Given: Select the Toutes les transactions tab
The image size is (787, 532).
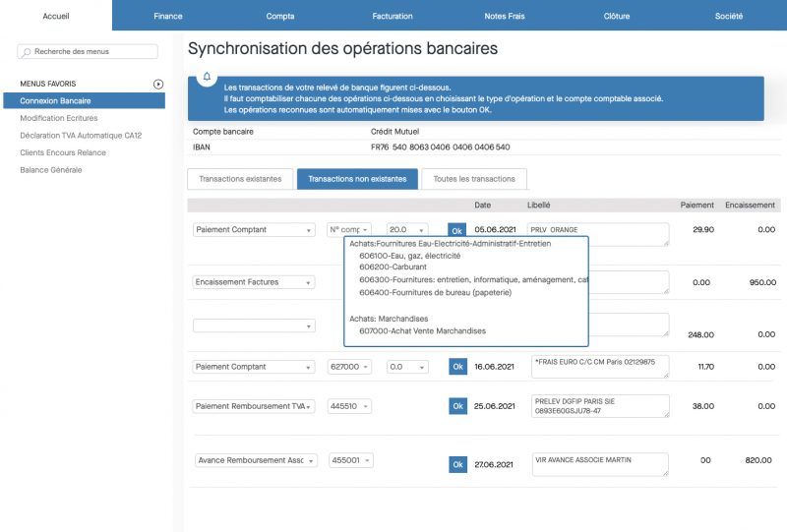Looking at the screenshot, I should [474, 179].
